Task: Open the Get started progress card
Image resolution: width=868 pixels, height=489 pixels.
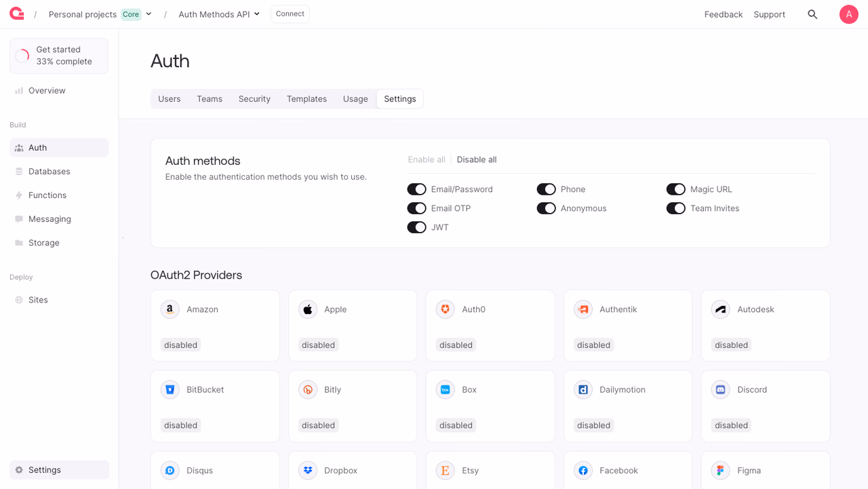Action: coord(59,56)
